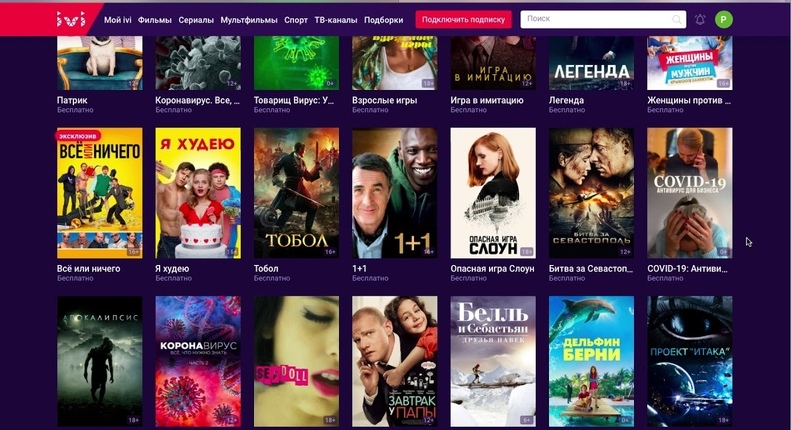Open notifications bell icon
Image resolution: width=791 pixels, height=430 pixels.
(700, 19)
